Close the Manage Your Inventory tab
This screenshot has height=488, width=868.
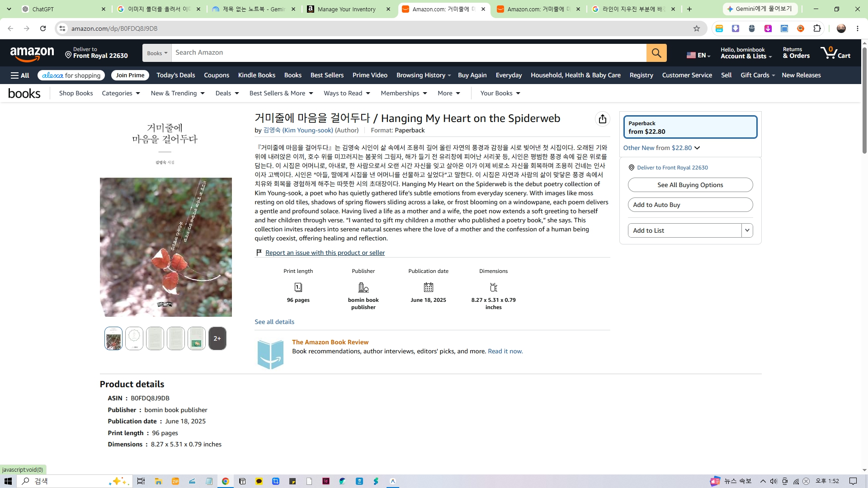(x=388, y=9)
